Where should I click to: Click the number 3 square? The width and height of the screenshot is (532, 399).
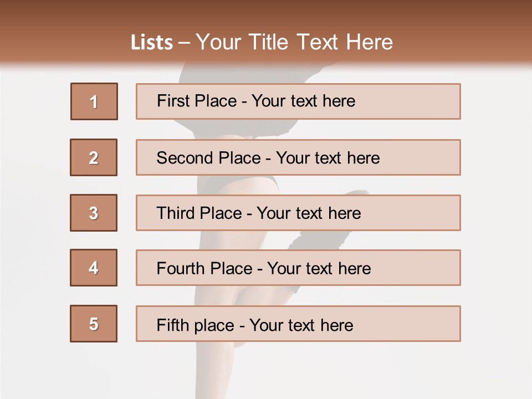click(x=94, y=213)
